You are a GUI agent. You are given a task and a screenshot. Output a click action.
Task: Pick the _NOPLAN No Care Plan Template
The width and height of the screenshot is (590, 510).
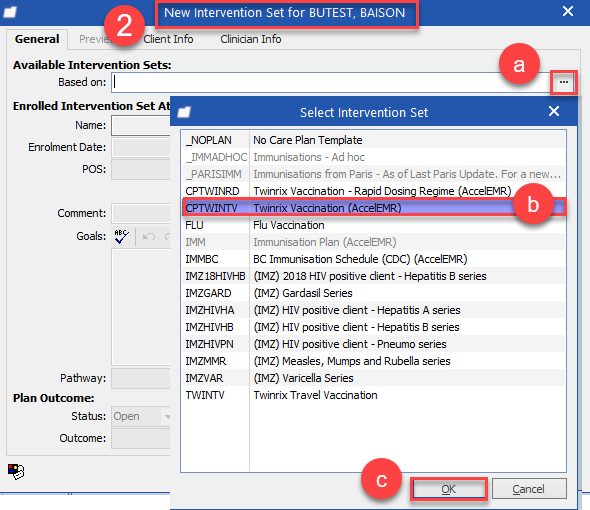click(374, 140)
